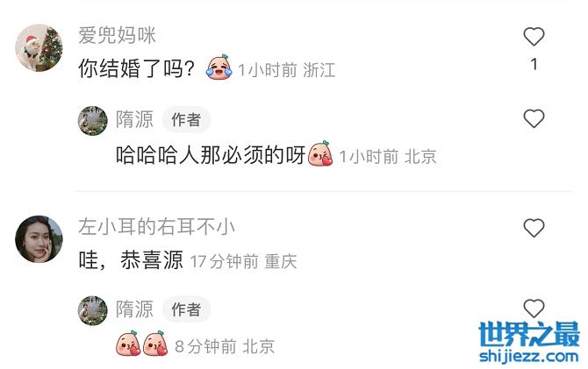Tap the crying-laughing emoji after 你结婚了吗

pos(219,67)
